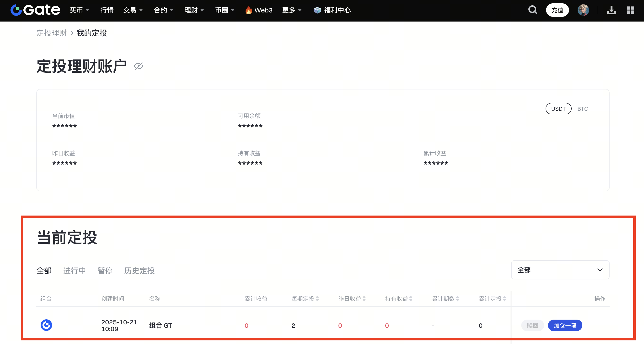Sort by 累计定投 column arrows
The height and width of the screenshot is (344, 644).
click(x=504, y=299)
